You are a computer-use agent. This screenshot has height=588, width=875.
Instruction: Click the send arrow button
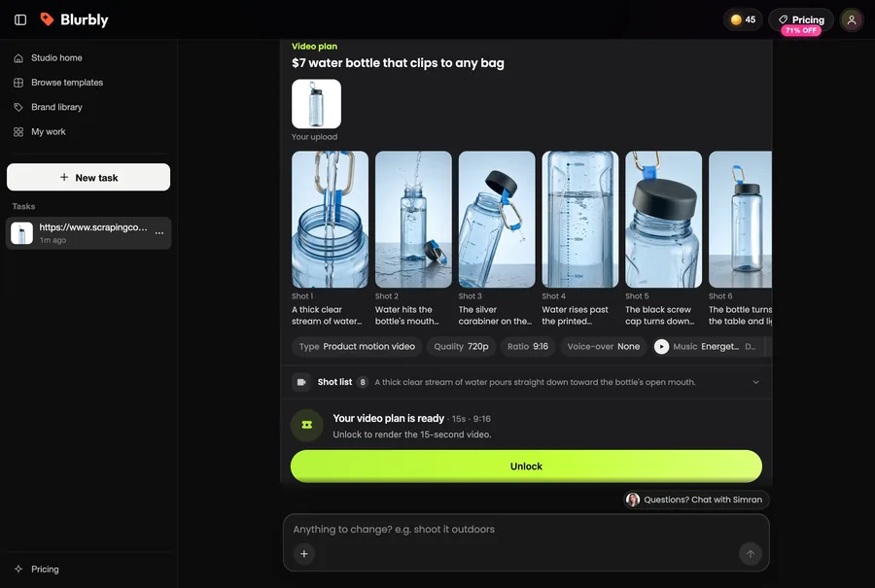point(751,553)
